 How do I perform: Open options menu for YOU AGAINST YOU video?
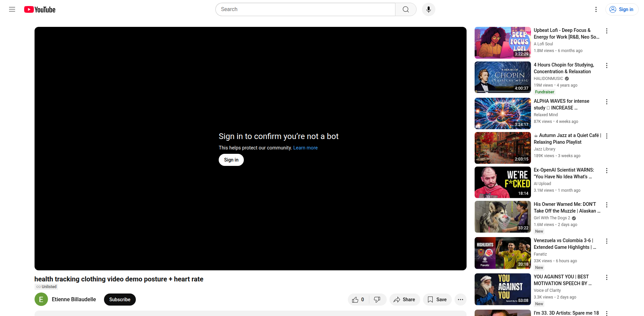point(606,277)
